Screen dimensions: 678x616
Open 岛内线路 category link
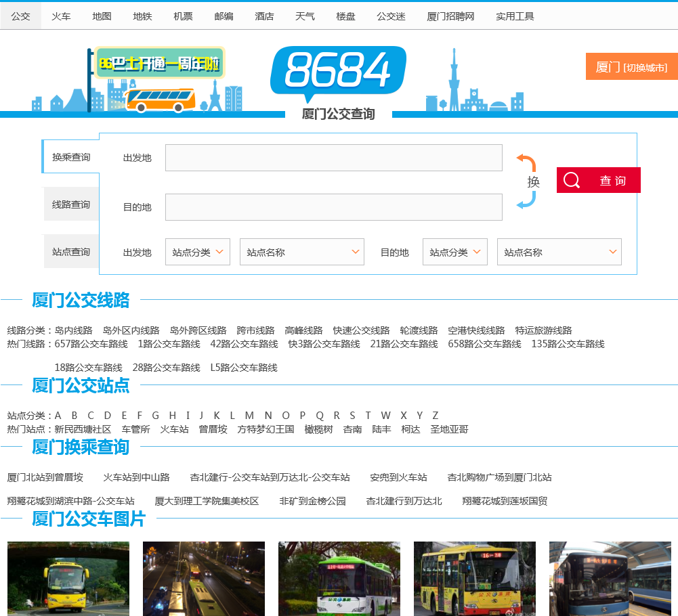(x=74, y=330)
